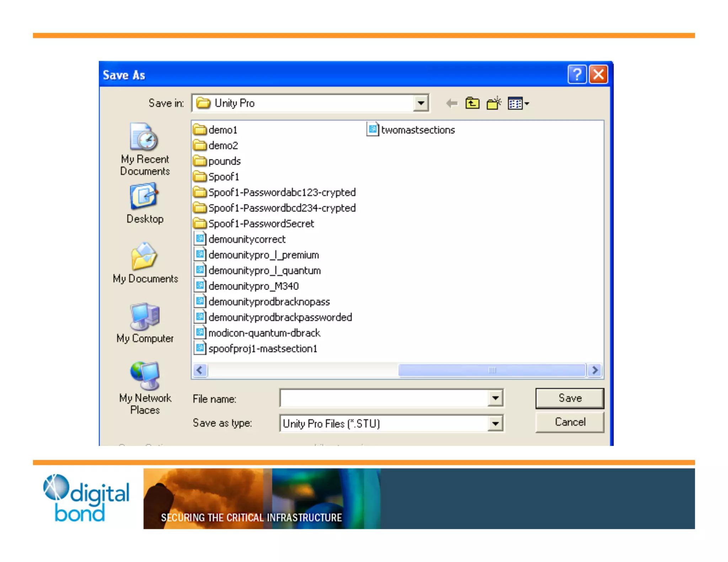The width and height of the screenshot is (728, 562).
Task: Click in the File name field
Action: tap(384, 398)
